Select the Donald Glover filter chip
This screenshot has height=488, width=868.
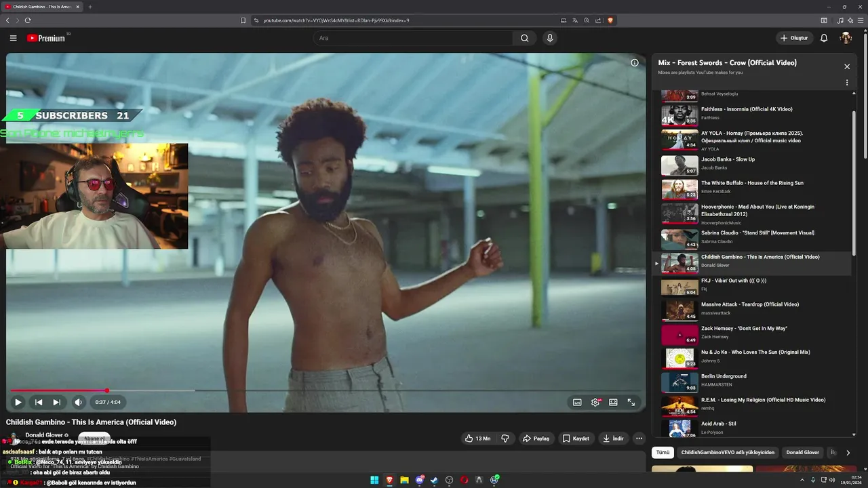tap(802, 453)
